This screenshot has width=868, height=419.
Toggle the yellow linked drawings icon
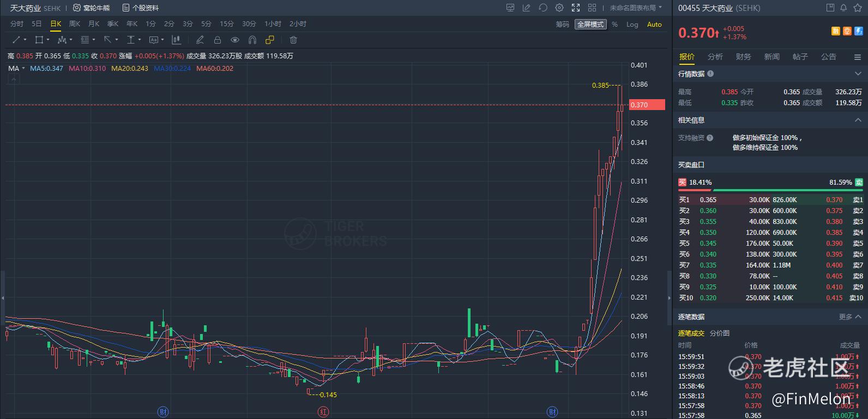pyautogui.click(x=270, y=40)
